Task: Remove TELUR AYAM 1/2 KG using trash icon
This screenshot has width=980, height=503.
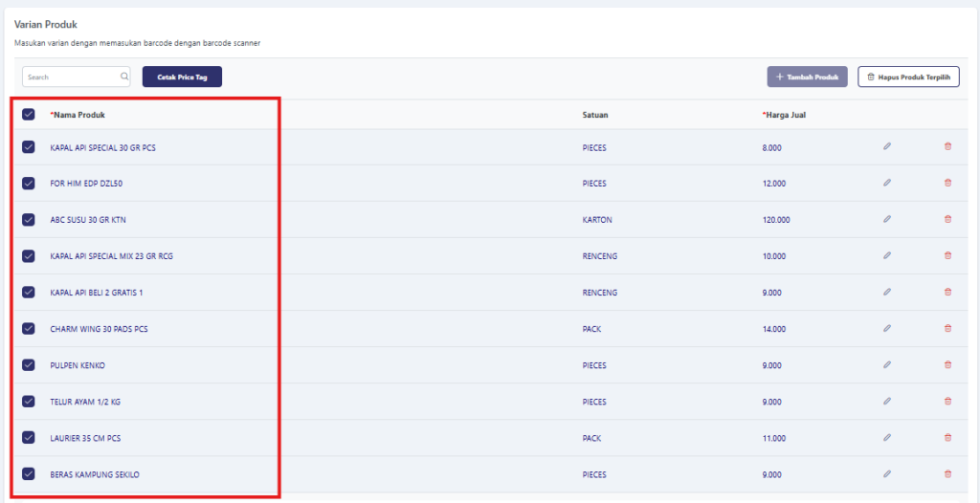Action: coord(947,401)
